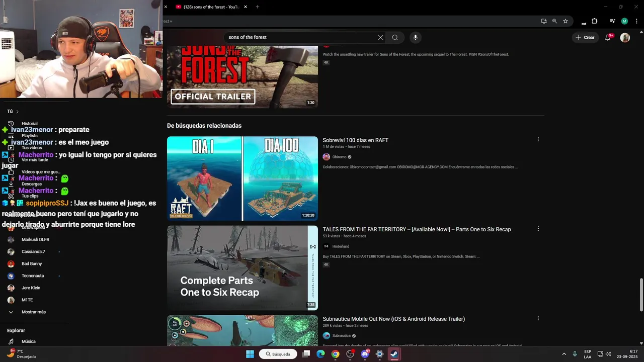
Task: Clear the YouTube search box text
Action: click(x=380, y=37)
